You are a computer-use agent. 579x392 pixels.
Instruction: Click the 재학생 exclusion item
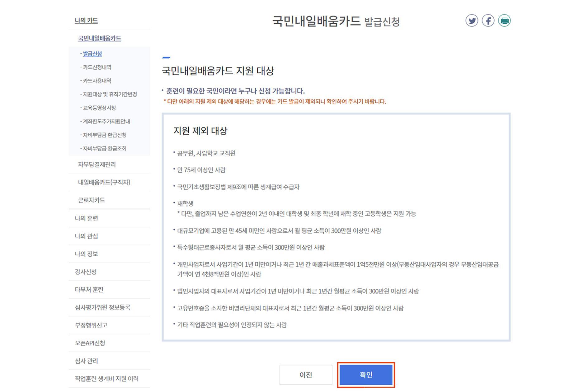[x=185, y=203]
